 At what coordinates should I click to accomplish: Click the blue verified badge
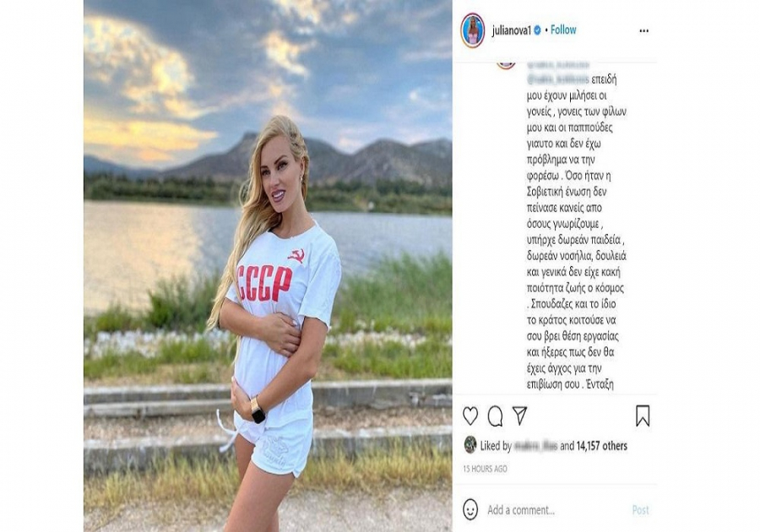pyautogui.click(x=537, y=30)
